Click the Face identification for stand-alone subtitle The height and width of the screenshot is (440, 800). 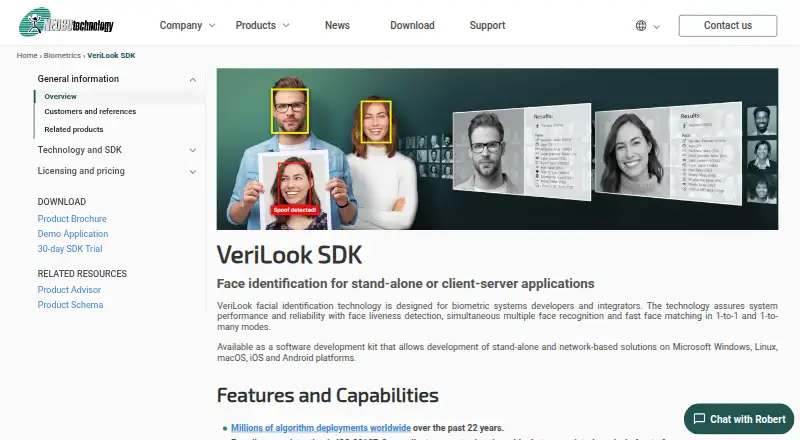(406, 283)
